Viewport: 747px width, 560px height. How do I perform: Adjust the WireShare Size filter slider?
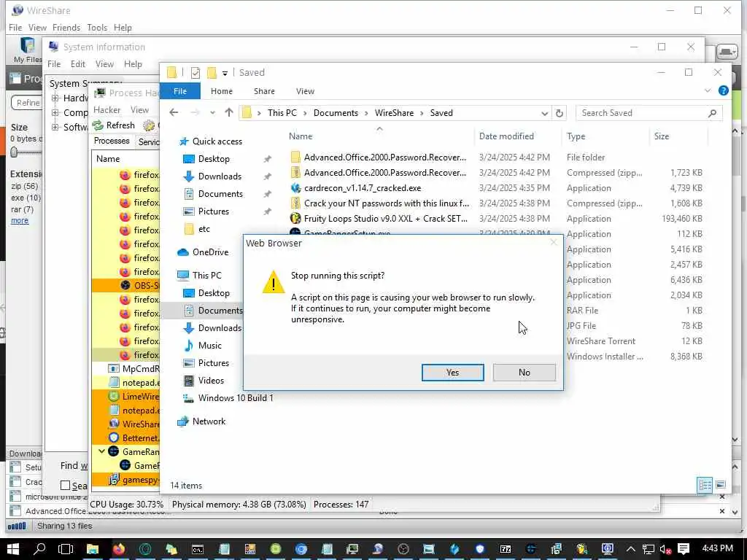click(x=15, y=152)
